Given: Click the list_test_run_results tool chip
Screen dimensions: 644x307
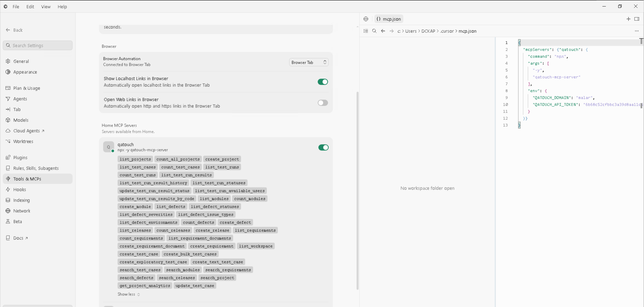Looking at the screenshot, I should click(187, 175).
